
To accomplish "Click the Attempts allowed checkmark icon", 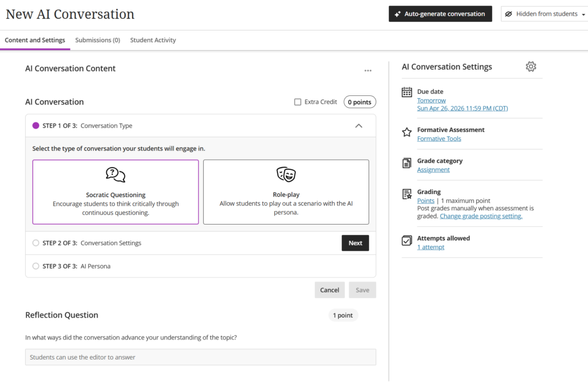I will click(407, 241).
